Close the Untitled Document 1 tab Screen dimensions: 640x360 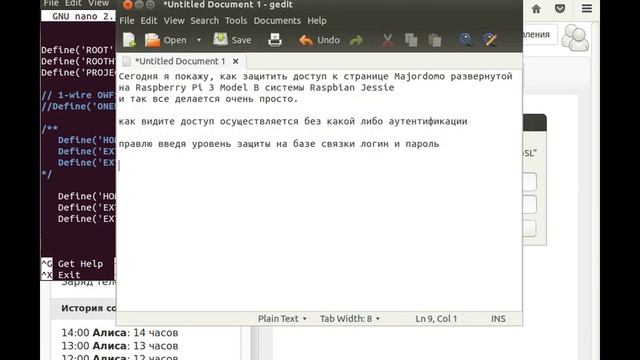(x=236, y=61)
